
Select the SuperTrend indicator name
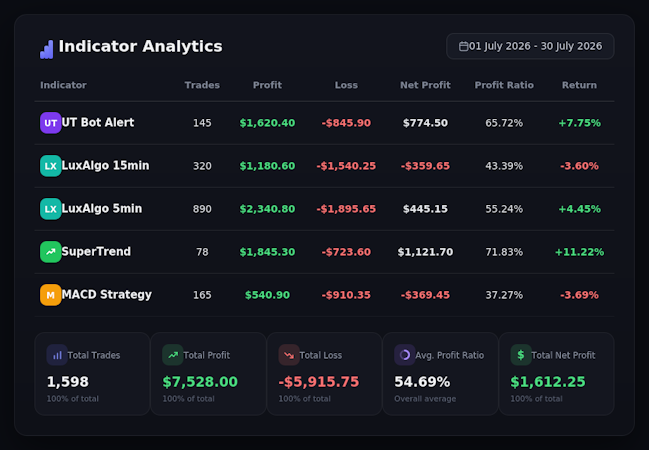click(96, 252)
